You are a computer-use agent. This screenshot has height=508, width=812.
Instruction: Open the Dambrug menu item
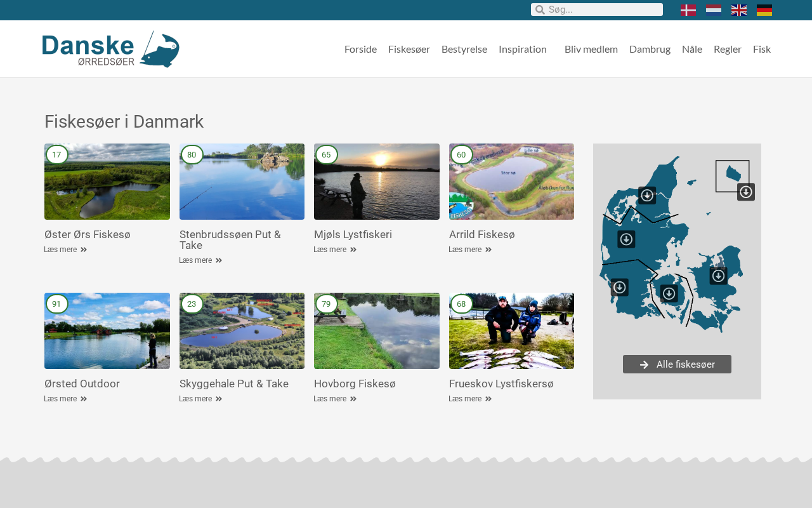click(x=650, y=49)
